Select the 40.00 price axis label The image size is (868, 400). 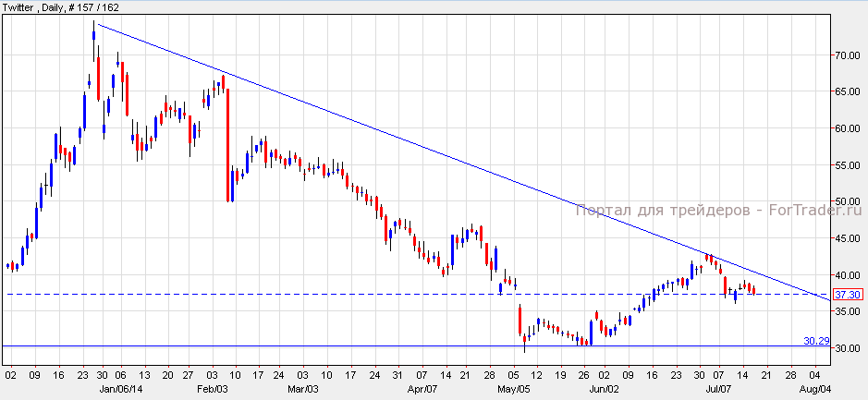click(x=850, y=275)
